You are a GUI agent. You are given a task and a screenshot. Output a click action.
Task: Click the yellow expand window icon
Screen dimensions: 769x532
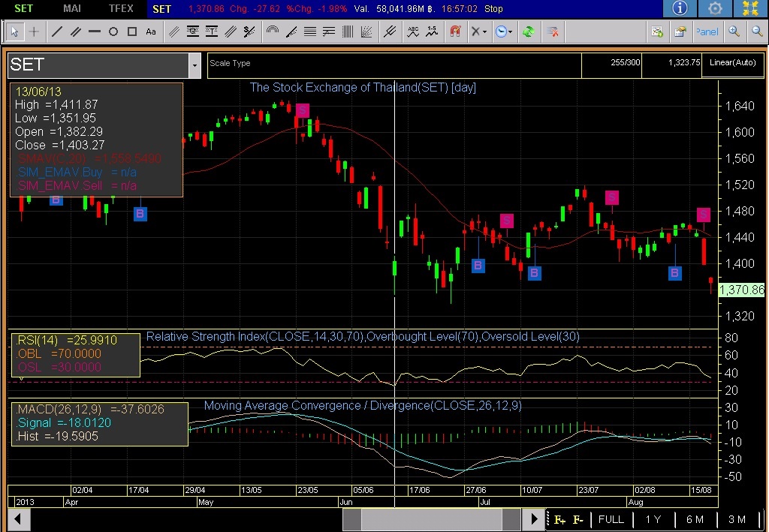click(750, 8)
